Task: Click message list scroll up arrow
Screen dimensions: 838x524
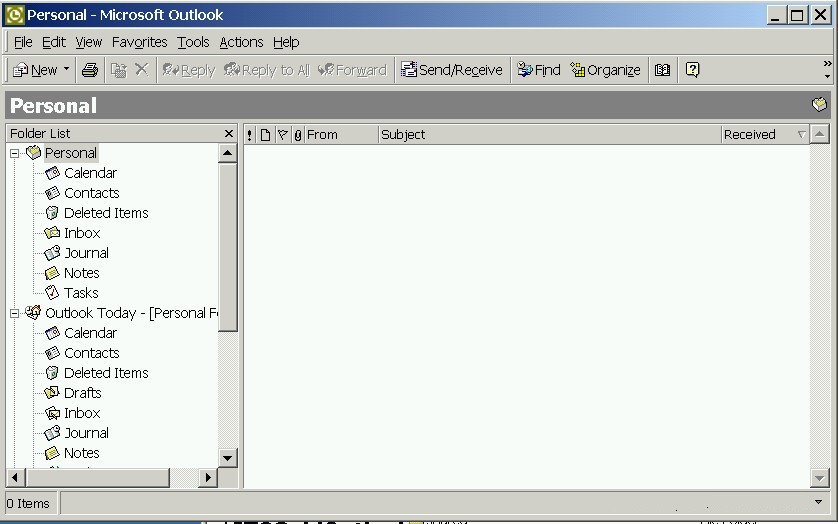Action: 819,134
